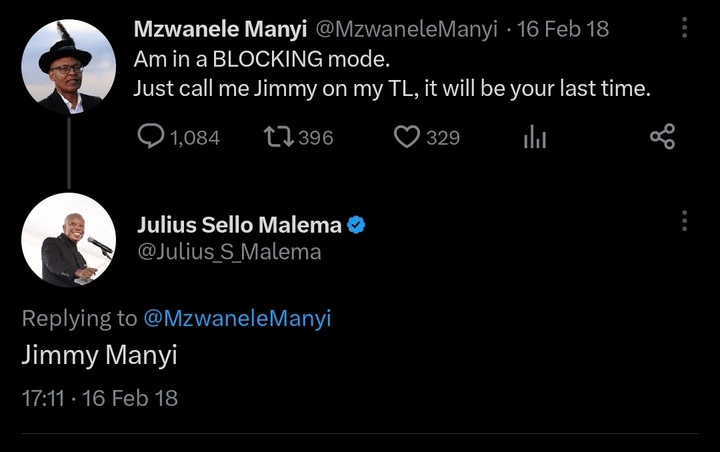Viewport: 720px width, 452px height.
Task: Click the share icon on tweet
Action: click(662, 137)
